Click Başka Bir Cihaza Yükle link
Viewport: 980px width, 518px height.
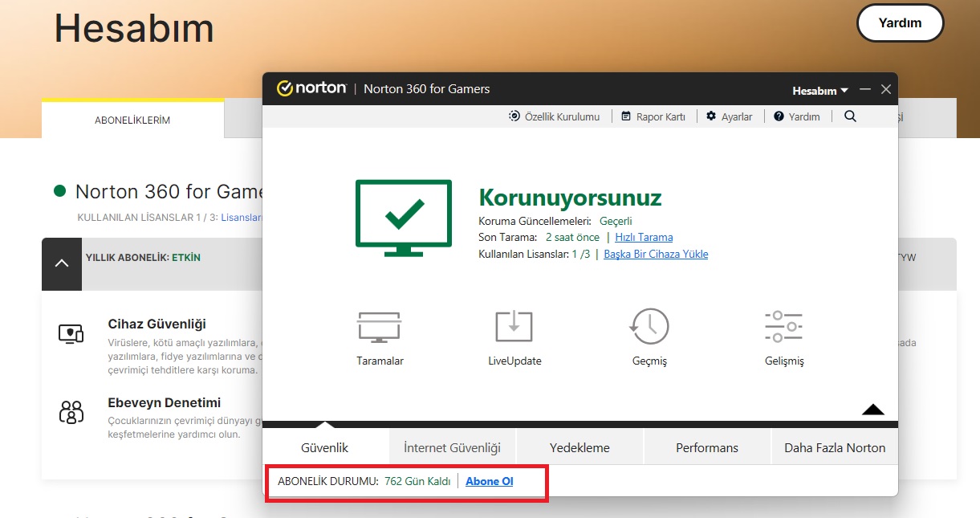click(x=656, y=254)
